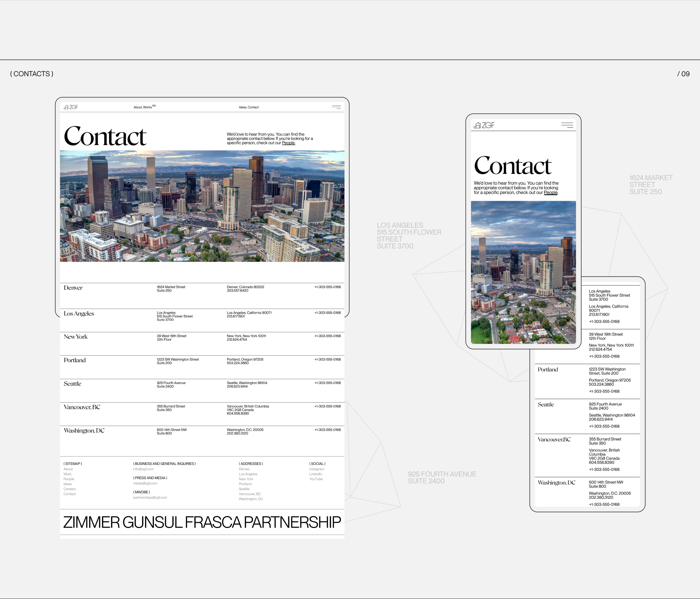The image size is (700, 599).
Task: Select the Seattle office row heading
Action: pos(73,384)
